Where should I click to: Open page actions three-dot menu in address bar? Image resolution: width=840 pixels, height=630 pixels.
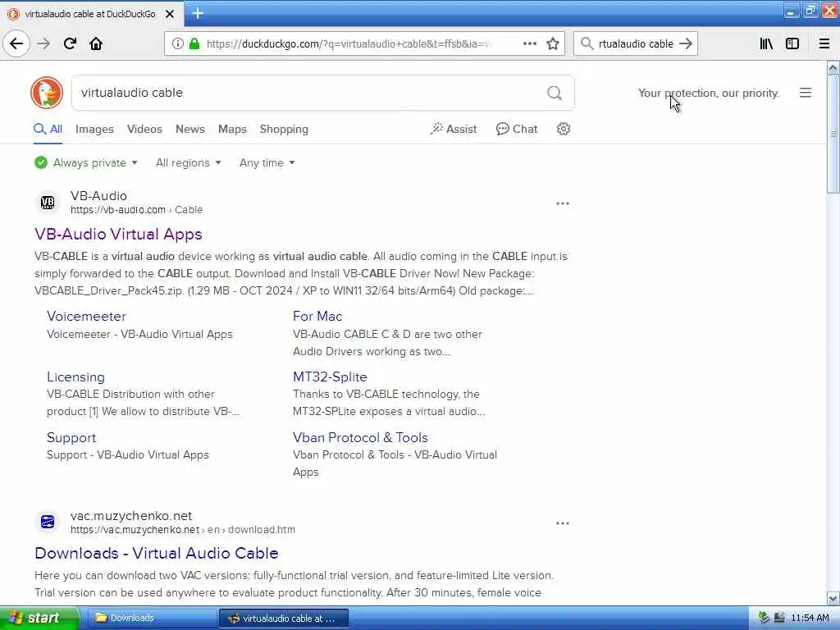[x=529, y=43]
